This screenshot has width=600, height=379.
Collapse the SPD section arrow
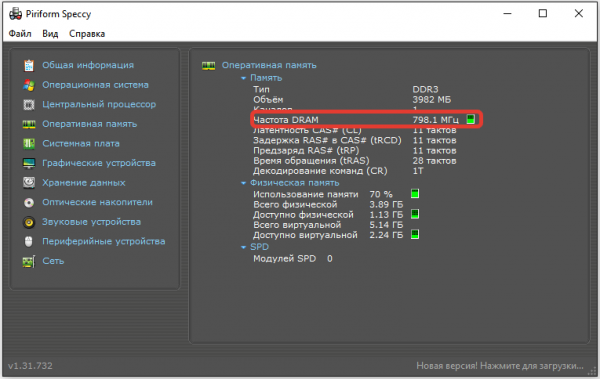(x=243, y=247)
